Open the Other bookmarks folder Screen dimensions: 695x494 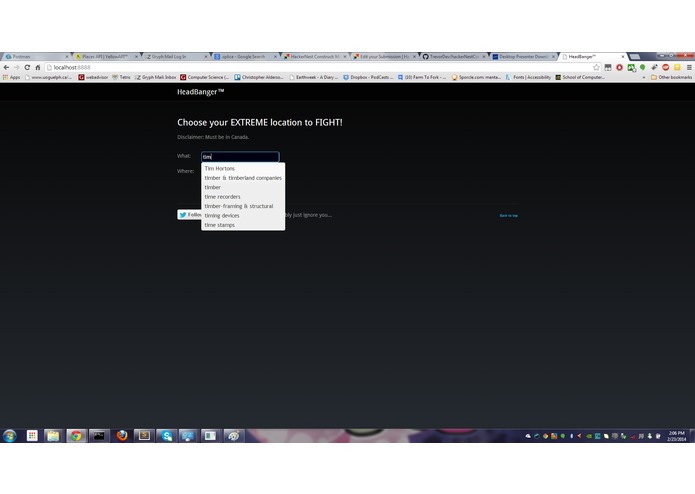(671, 77)
